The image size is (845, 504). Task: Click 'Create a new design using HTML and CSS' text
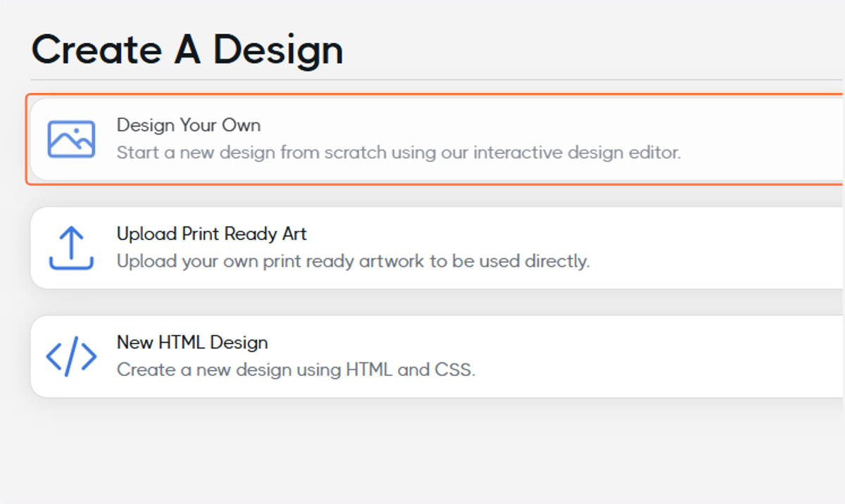tap(296, 370)
